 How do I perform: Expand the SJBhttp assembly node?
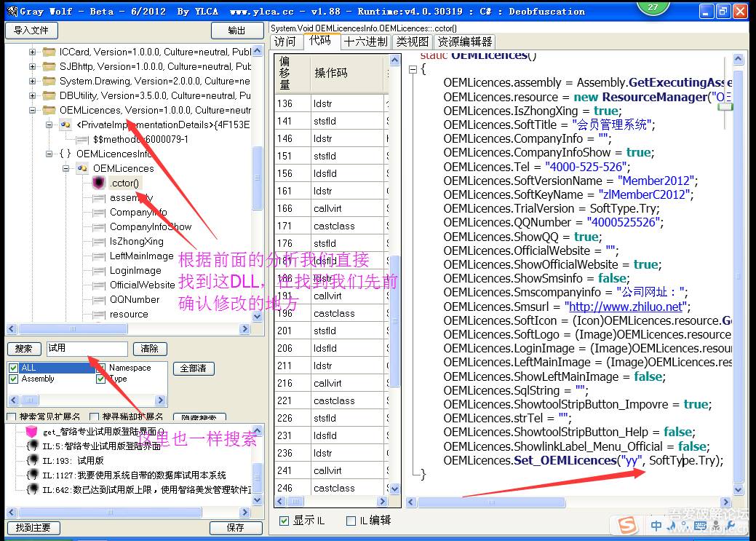tap(32, 66)
